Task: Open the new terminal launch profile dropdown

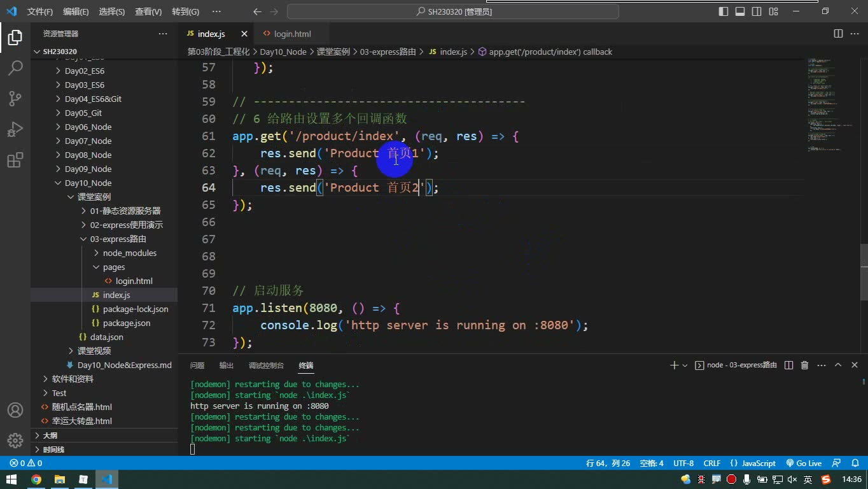Action: (685, 365)
